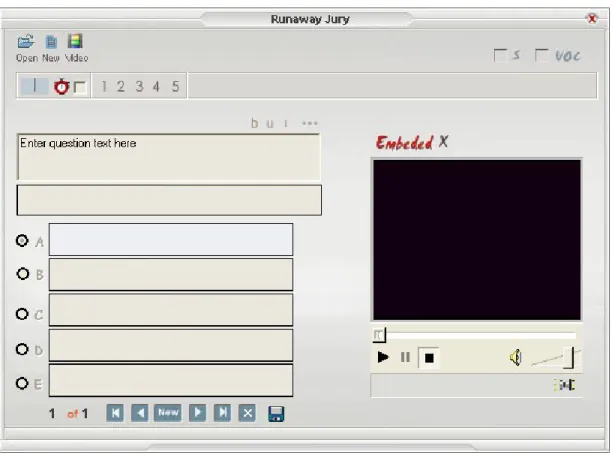Select number 5 in the toolbar

175,86
